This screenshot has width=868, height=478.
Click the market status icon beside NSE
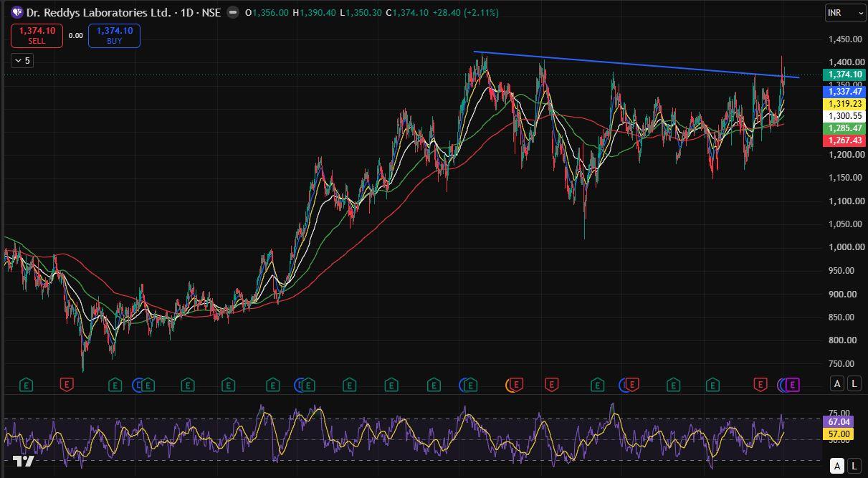click(232, 13)
